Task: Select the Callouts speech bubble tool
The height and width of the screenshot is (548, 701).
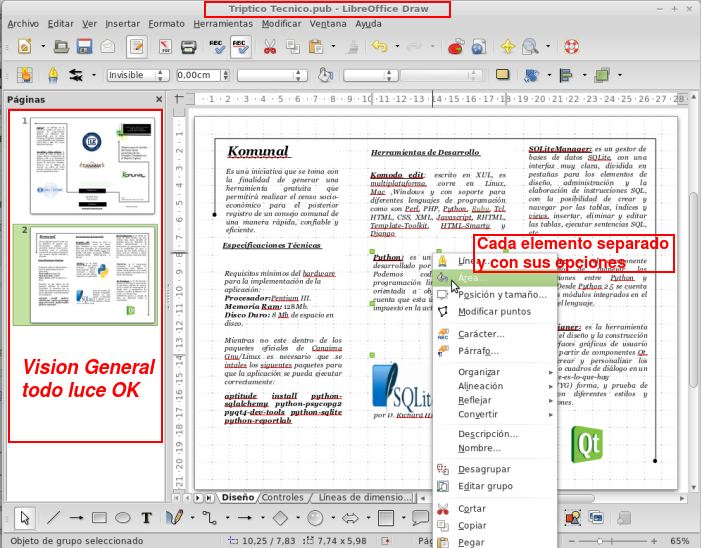Action: (x=420, y=518)
